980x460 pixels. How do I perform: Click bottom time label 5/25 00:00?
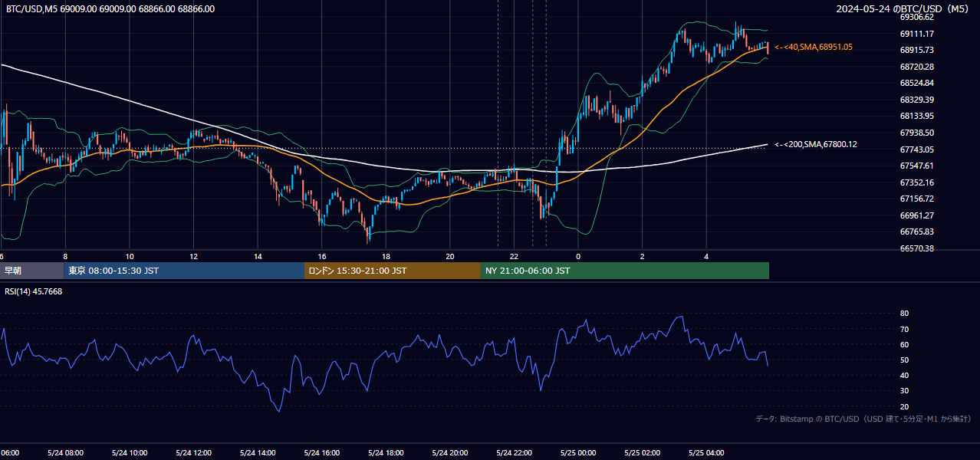pos(578,452)
